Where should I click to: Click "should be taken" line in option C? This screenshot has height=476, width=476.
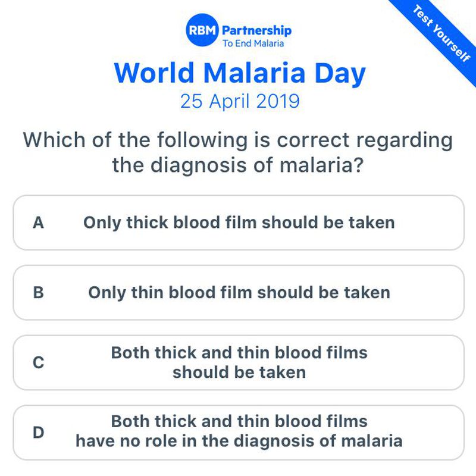click(x=239, y=372)
